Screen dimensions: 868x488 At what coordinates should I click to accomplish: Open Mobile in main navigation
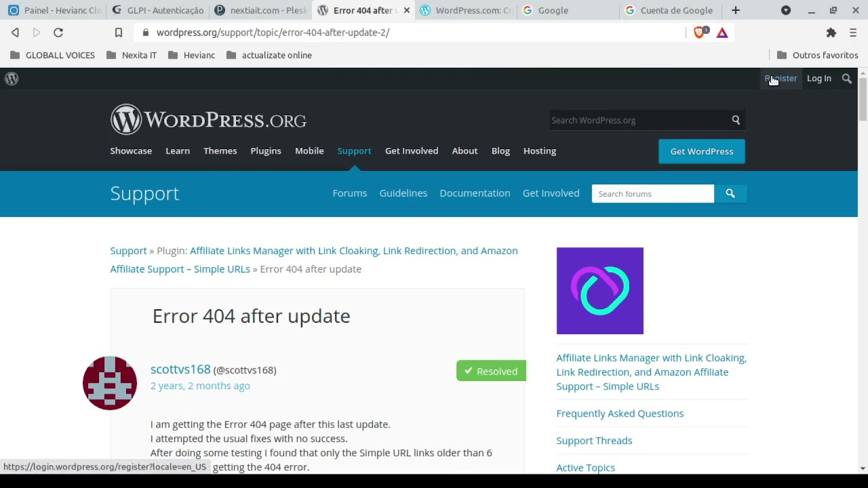point(309,151)
